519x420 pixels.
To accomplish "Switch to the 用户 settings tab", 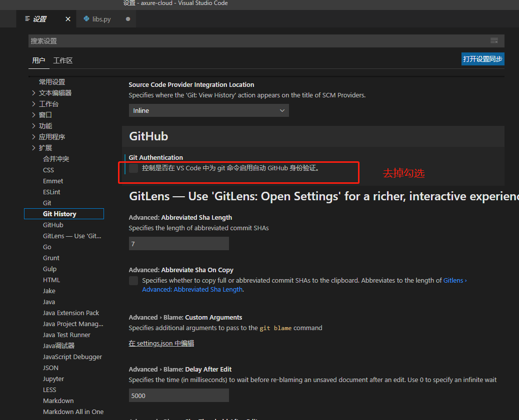I will click(38, 60).
